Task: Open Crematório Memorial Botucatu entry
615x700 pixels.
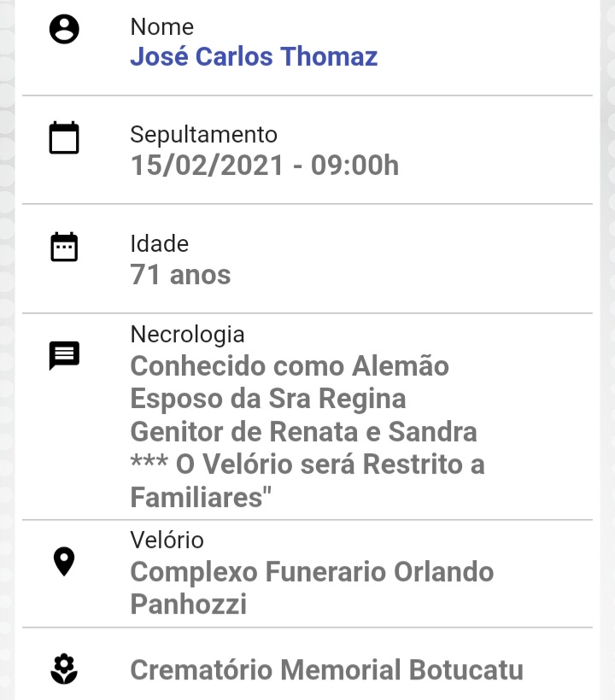Action: point(326,669)
